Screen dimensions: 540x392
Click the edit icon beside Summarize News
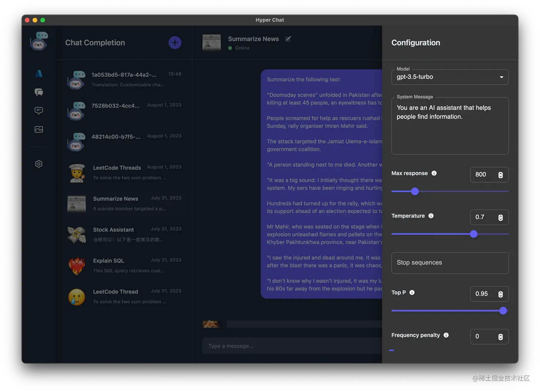288,39
